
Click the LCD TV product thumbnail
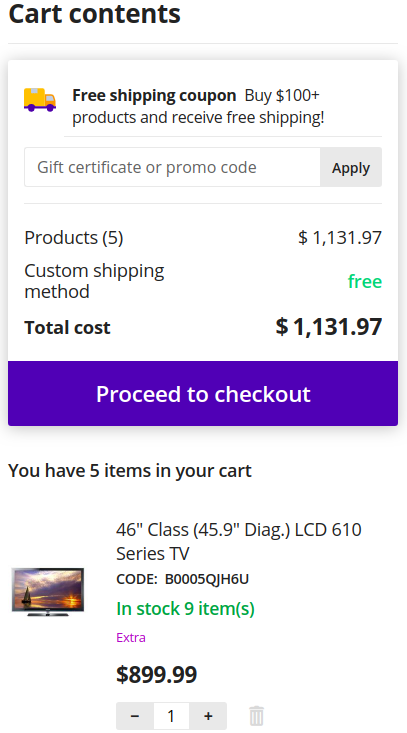point(48,591)
